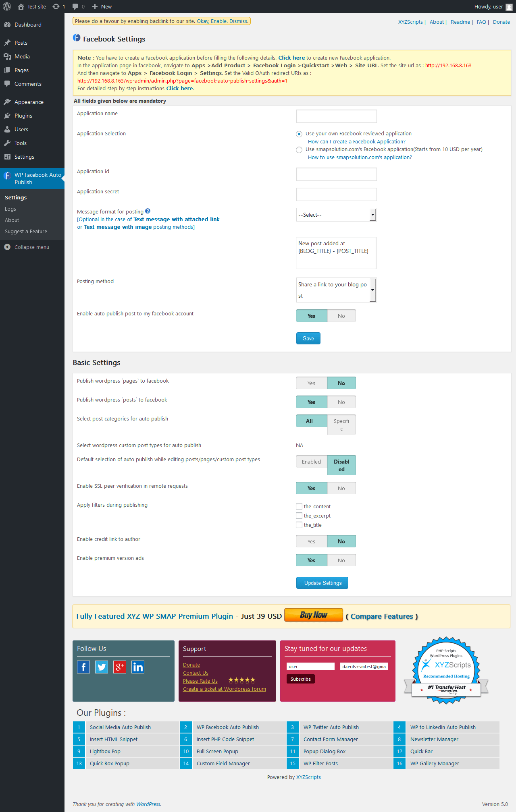Click the message format text area
Screen dimensions: 516x812
coord(336,253)
